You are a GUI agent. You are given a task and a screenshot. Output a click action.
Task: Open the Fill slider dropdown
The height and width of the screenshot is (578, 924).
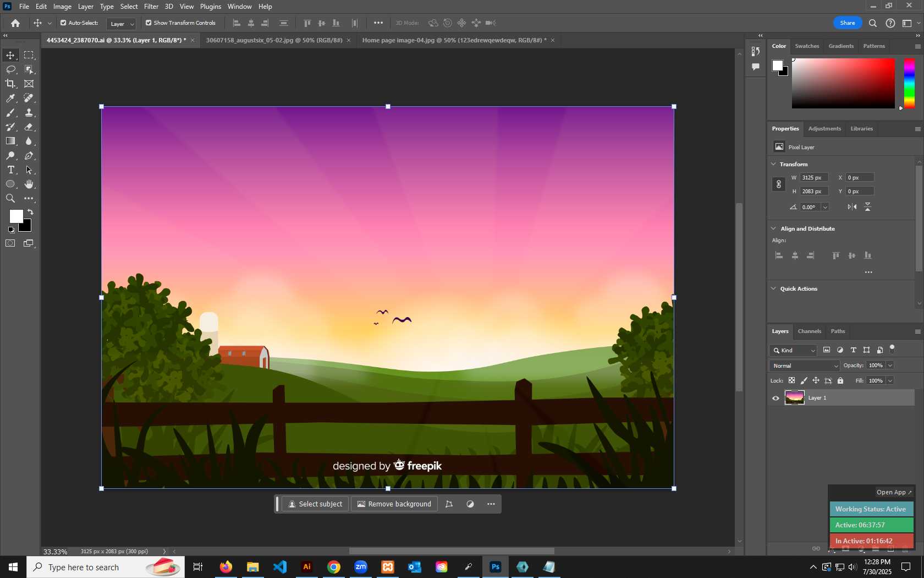[890, 381]
